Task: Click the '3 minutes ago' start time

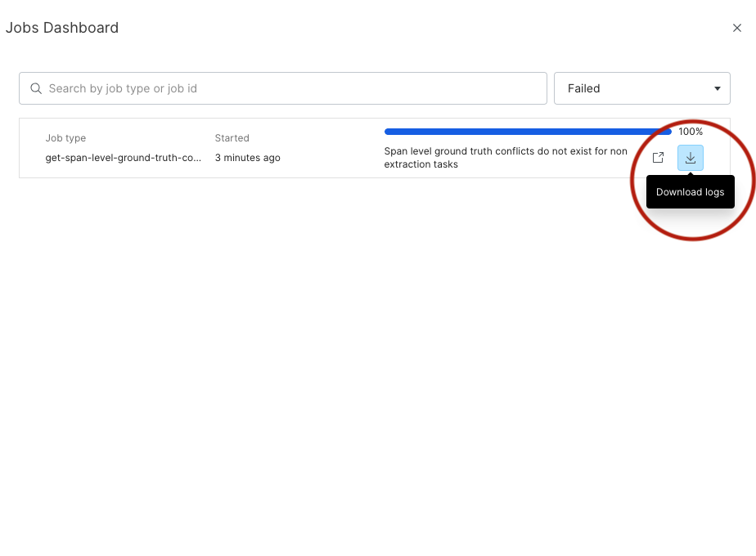Action: pyautogui.click(x=247, y=158)
